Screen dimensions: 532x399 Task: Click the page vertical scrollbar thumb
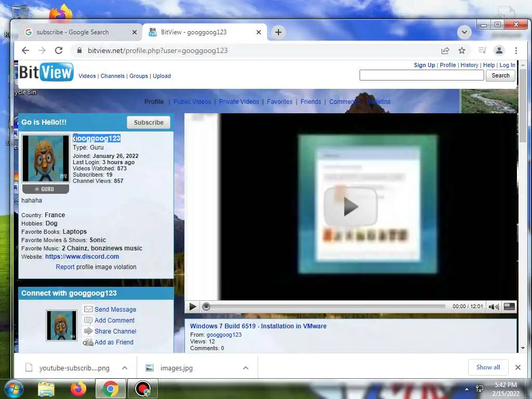click(523, 106)
